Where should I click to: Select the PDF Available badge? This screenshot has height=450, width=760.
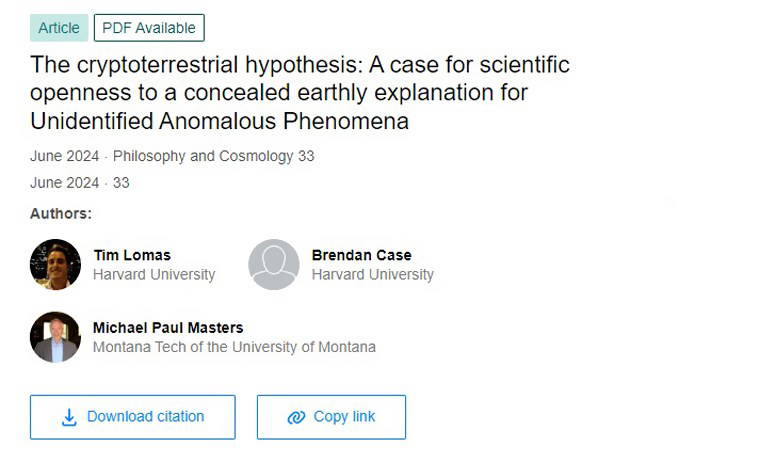(149, 28)
